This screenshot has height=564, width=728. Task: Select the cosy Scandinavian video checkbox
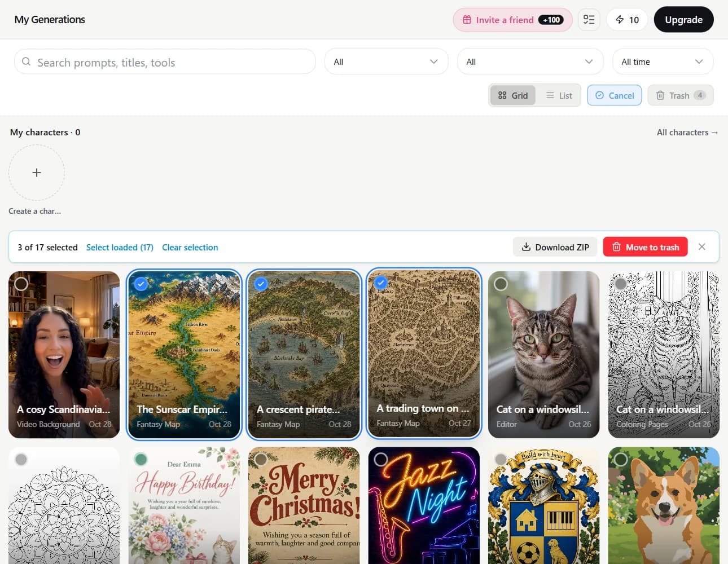coord(21,284)
